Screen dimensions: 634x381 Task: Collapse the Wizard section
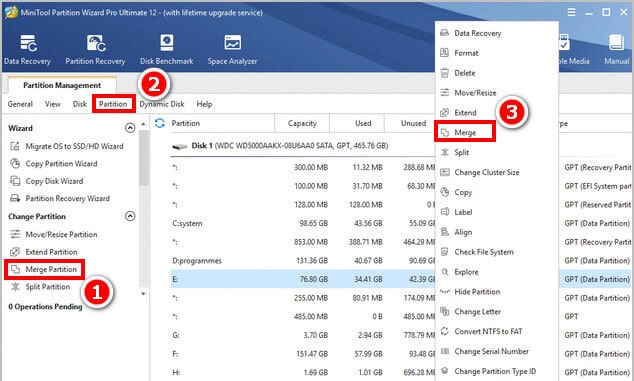coord(130,128)
